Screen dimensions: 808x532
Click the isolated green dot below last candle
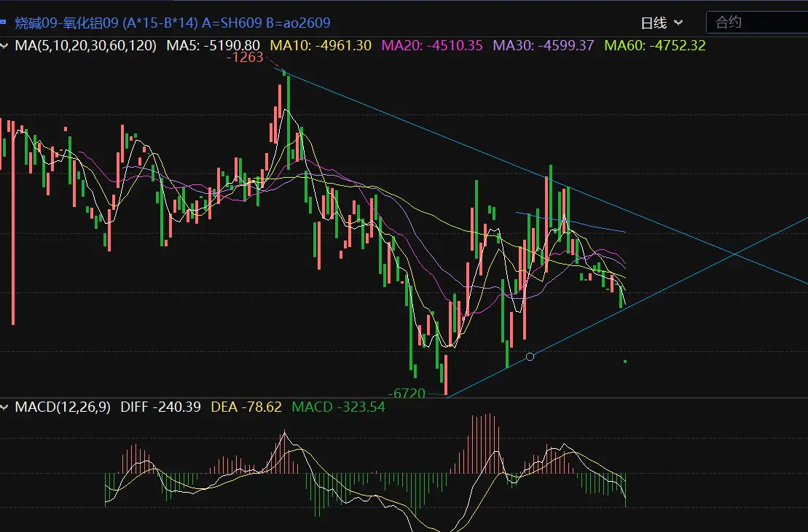(x=625, y=361)
